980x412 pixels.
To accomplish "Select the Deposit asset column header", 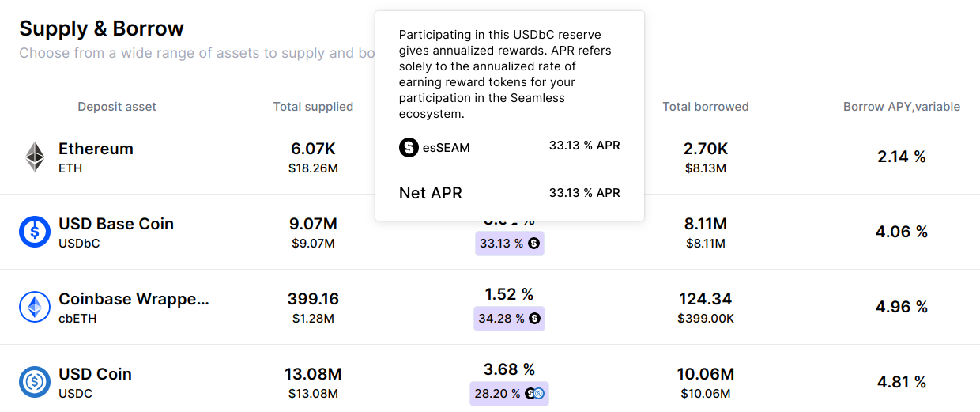I will click(117, 107).
